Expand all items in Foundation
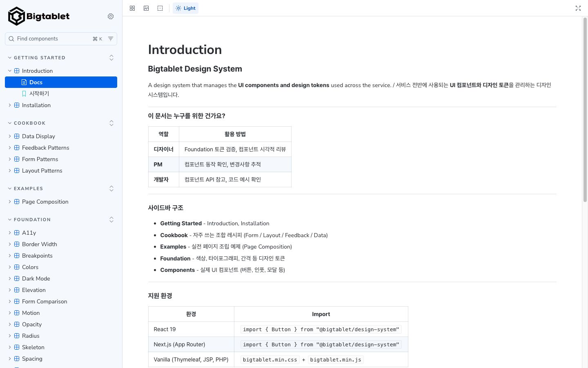This screenshot has width=588, height=368. [111, 220]
